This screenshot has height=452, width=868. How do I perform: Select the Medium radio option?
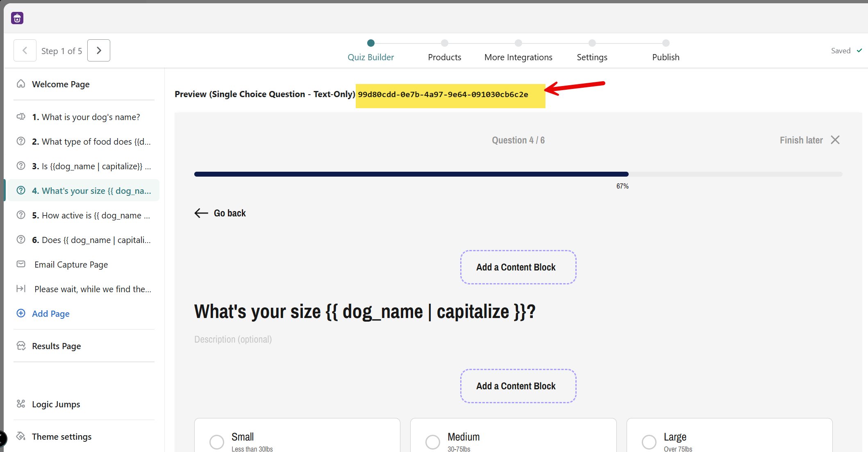pyautogui.click(x=433, y=442)
